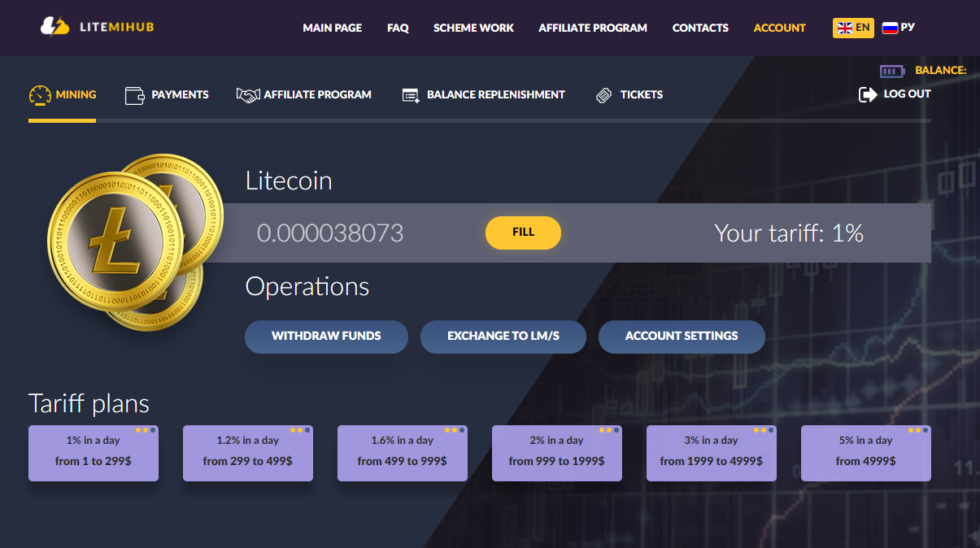Select the 1.2% in a day tariff card
Screen dimensions: 980x548
point(248,453)
